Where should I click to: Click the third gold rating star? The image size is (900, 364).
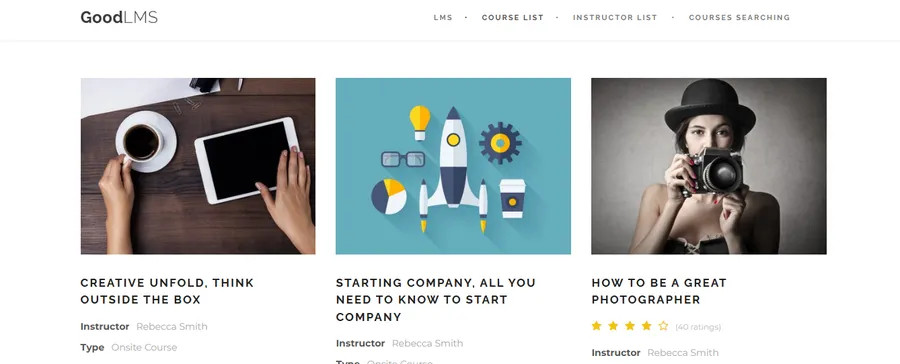point(630,326)
